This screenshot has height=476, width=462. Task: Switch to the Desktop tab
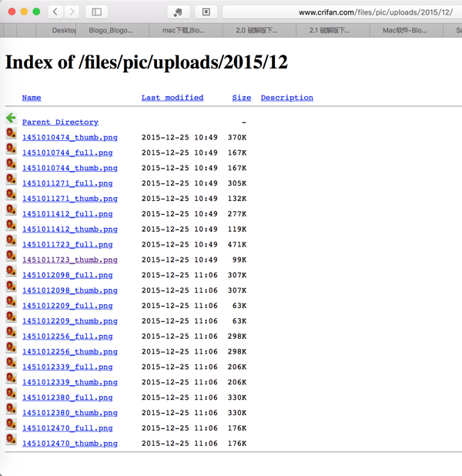point(56,30)
